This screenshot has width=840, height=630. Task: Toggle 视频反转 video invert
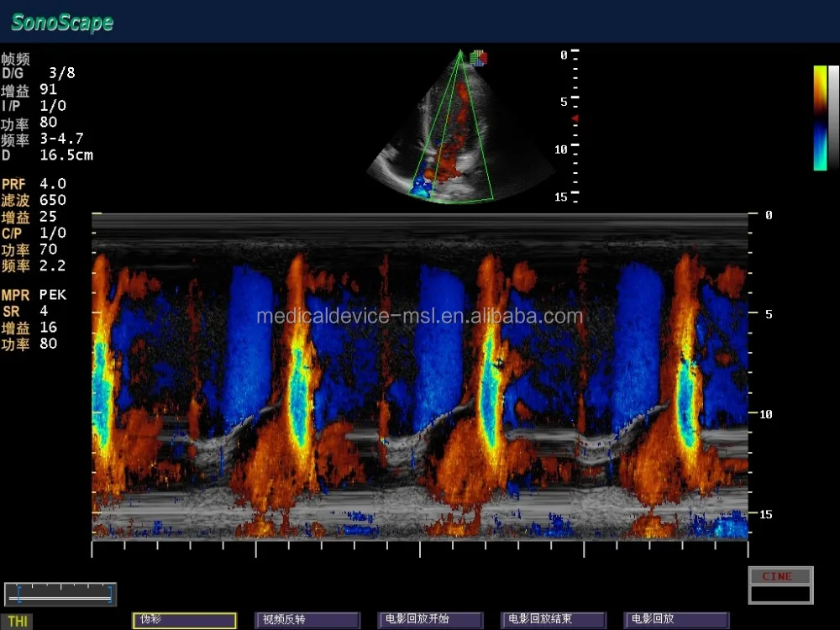pos(307,619)
